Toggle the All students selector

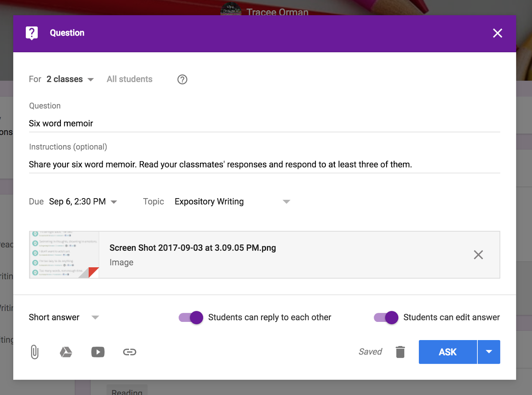(129, 79)
